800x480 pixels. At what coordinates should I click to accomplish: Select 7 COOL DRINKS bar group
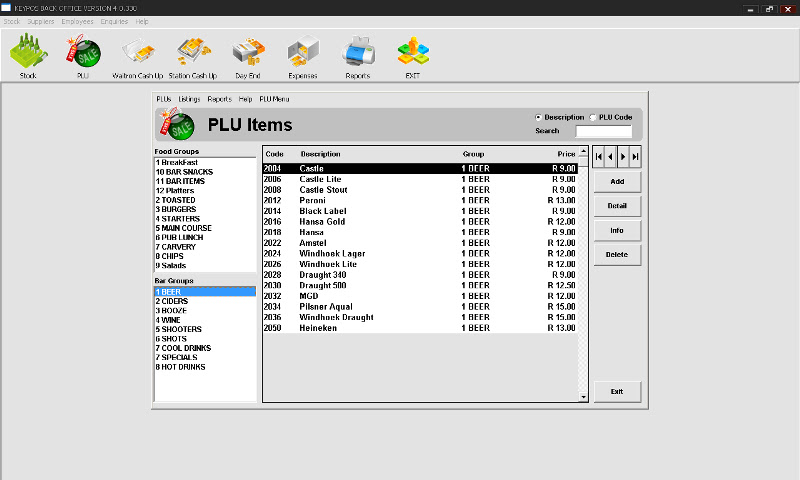click(x=205, y=348)
